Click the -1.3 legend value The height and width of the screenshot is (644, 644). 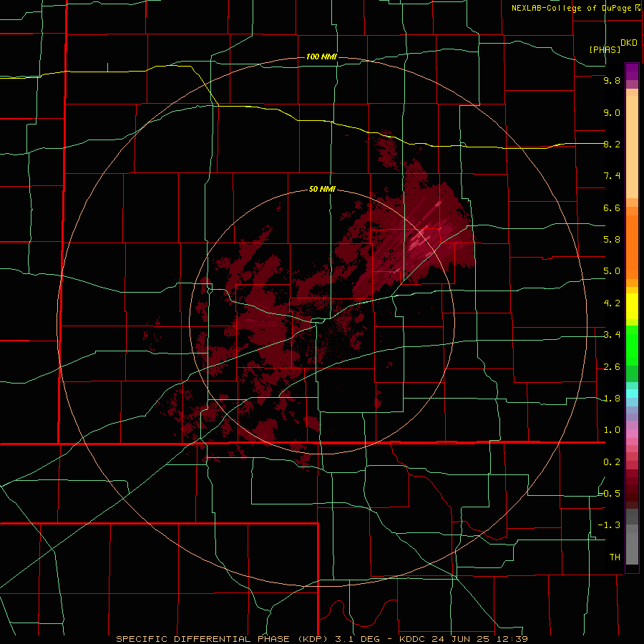click(x=610, y=525)
